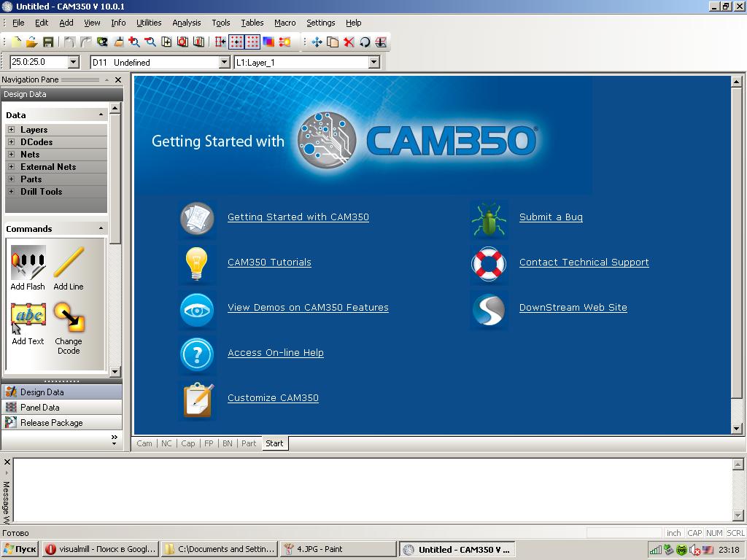
Task: Click the green bug icon
Action: click(488, 219)
